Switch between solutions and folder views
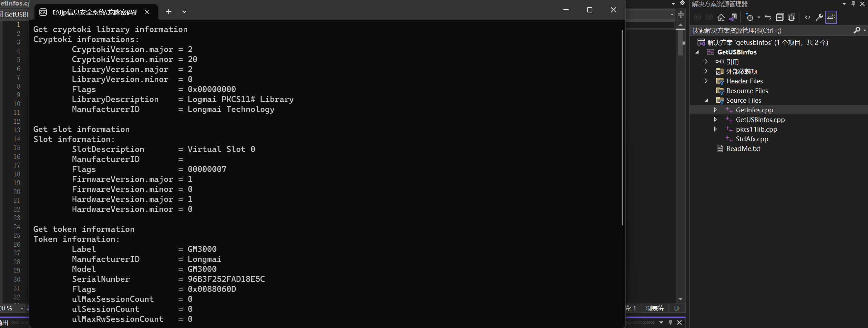 pyautogui.click(x=733, y=17)
